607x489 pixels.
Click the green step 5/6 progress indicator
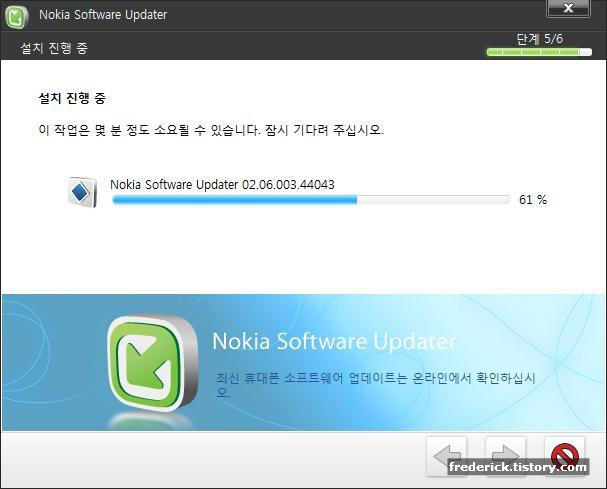pyautogui.click(x=539, y=52)
